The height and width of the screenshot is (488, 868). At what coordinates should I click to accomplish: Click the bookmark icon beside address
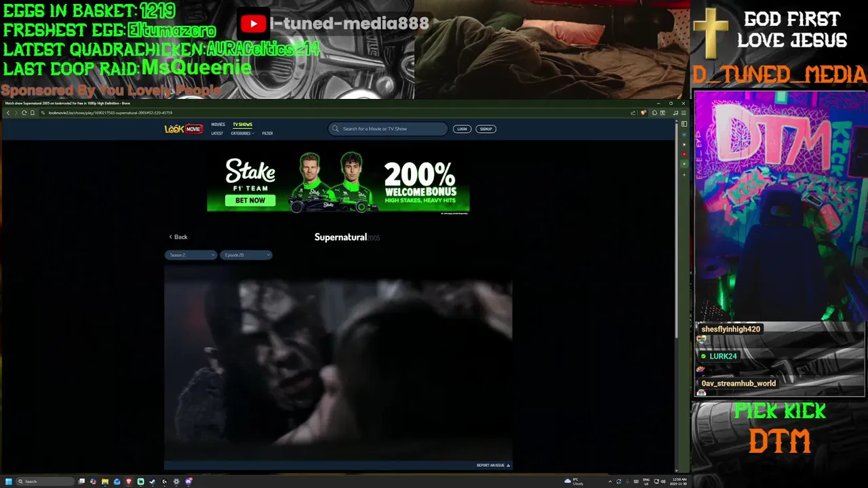click(x=33, y=113)
